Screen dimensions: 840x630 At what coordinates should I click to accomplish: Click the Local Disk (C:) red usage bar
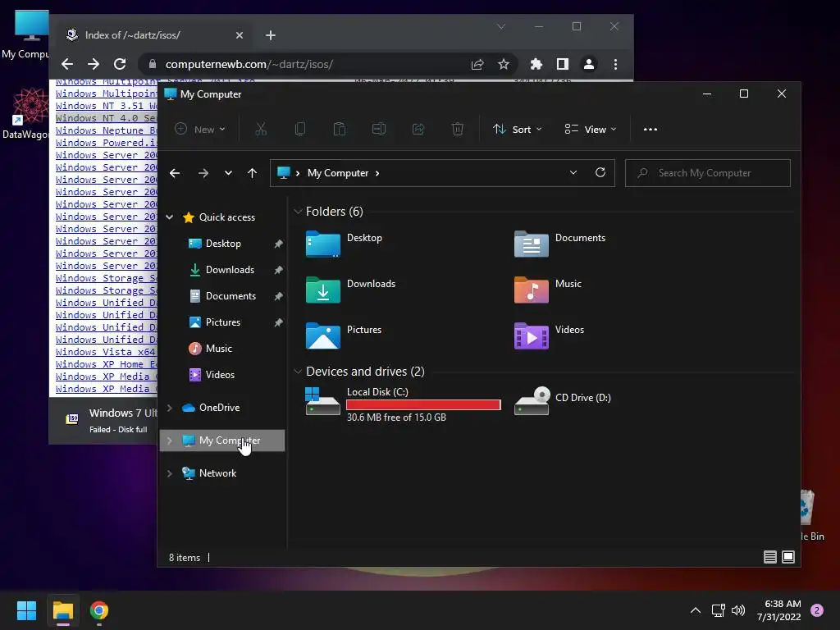[x=423, y=405]
